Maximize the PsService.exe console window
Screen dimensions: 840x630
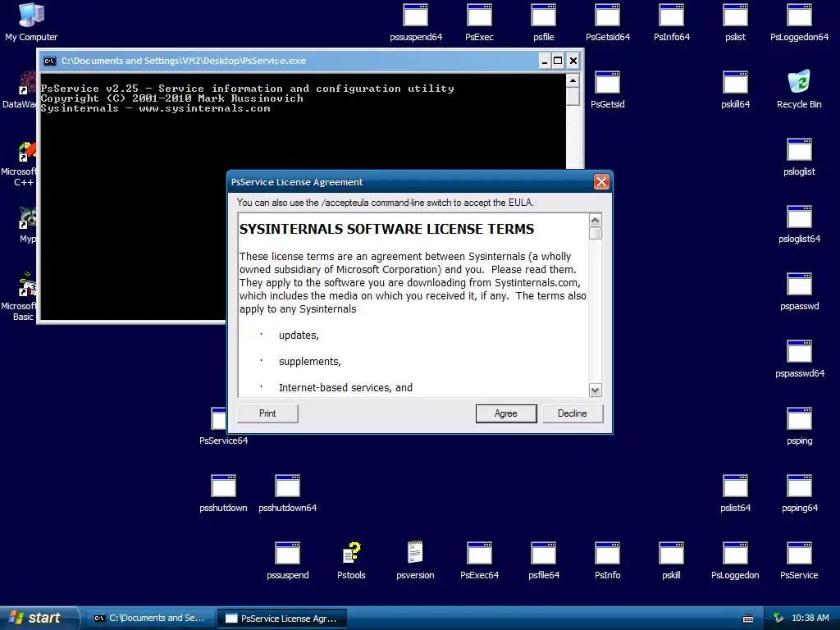558,61
